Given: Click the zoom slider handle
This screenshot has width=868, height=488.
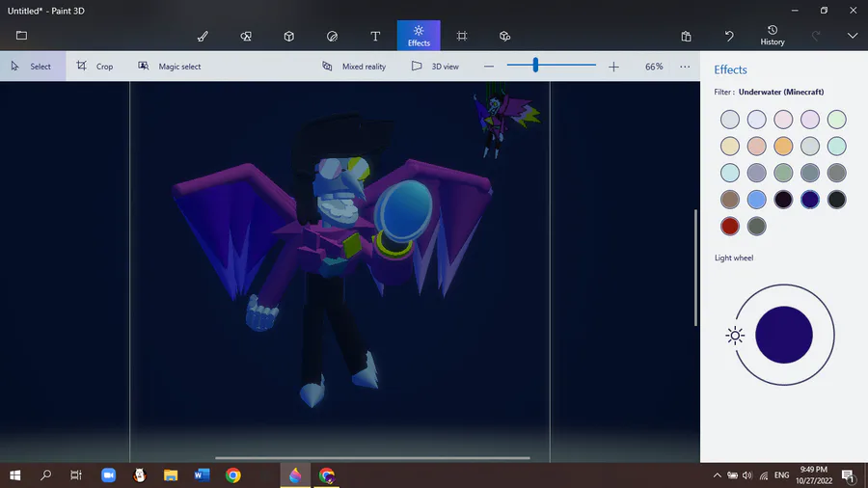Looking at the screenshot, I should [x=535, y=66].
